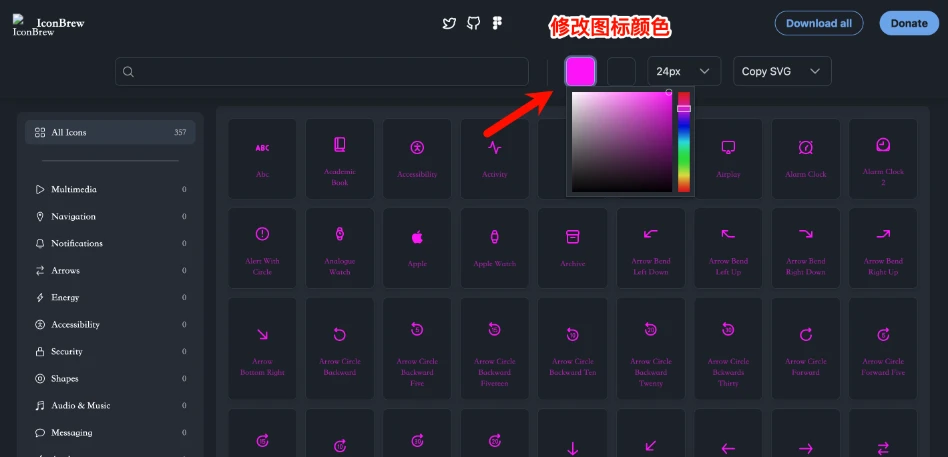
Task: Select the Apple Watch icon
Action: tap(495, 248)
